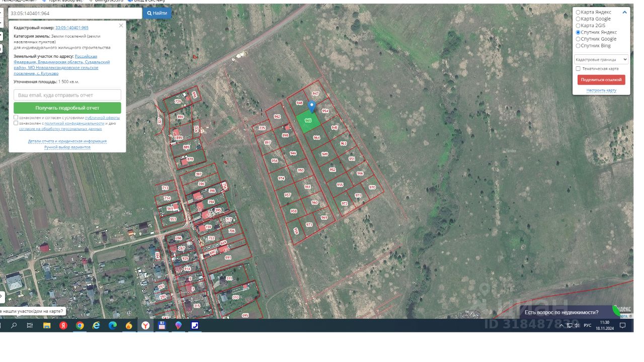
Task: Open Windows notification center
Action: [622, 325]
